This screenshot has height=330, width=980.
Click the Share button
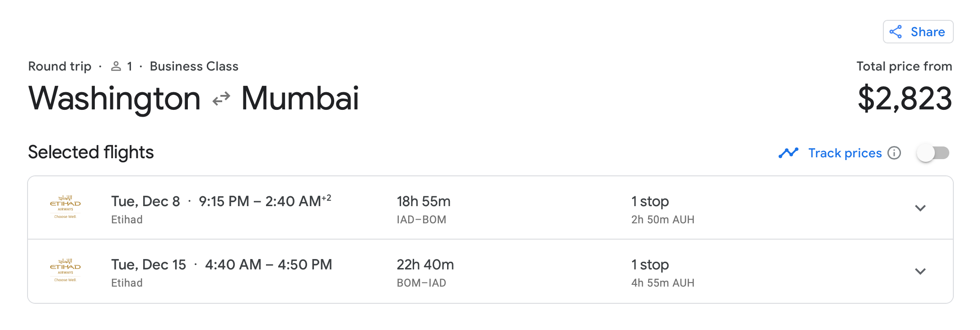point(918,32)
